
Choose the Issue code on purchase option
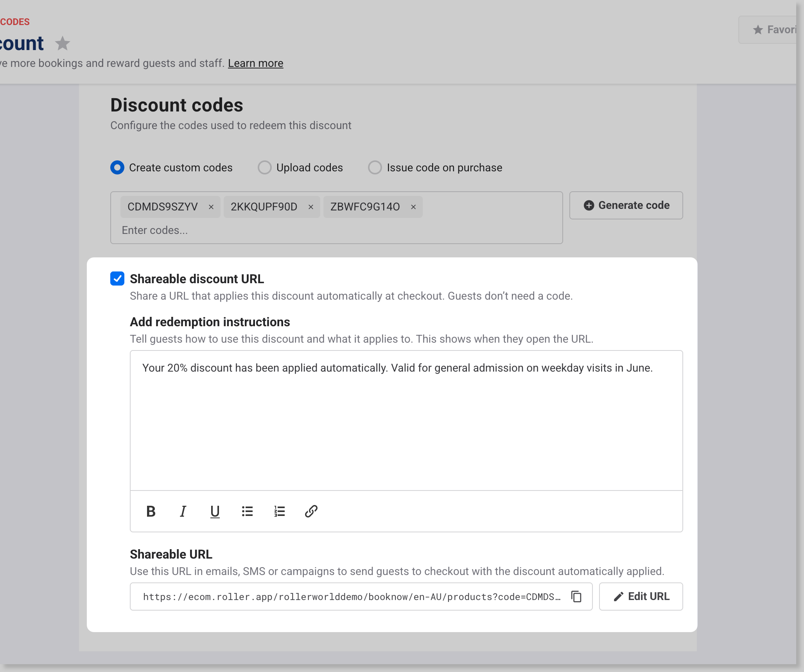pyautogui.click(x=375, y=167)
